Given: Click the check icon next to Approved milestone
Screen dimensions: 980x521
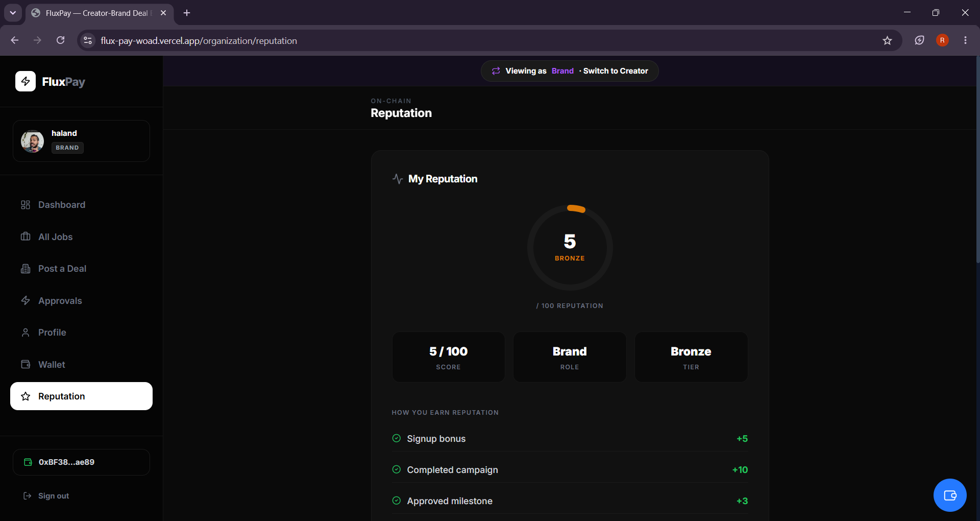Looking at the screenshot, I should coord(397,501).
